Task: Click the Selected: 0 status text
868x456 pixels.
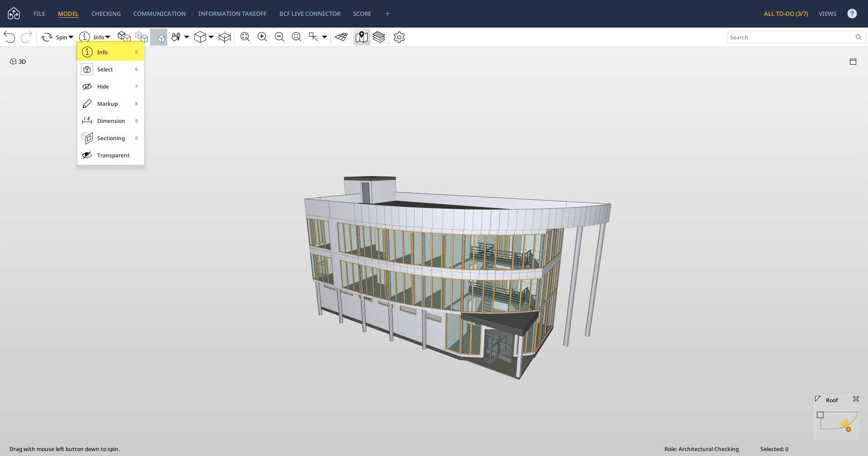Action: tap(774, 449)
